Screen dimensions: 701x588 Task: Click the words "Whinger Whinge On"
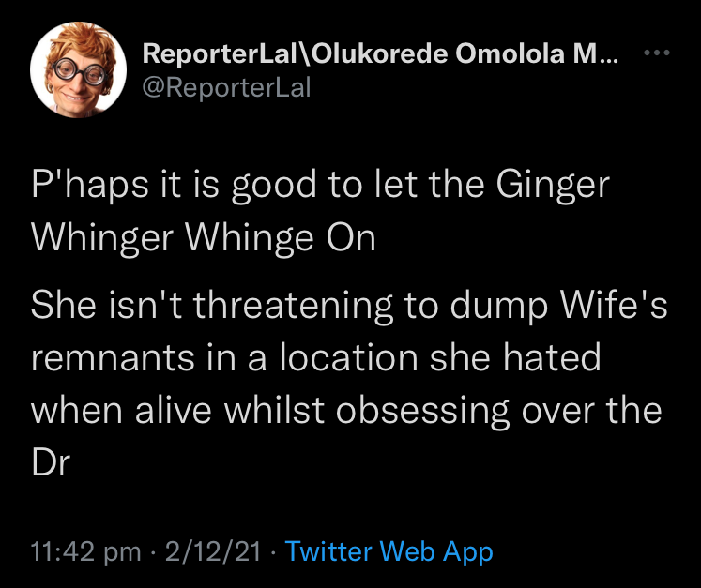tap(203, 238)
